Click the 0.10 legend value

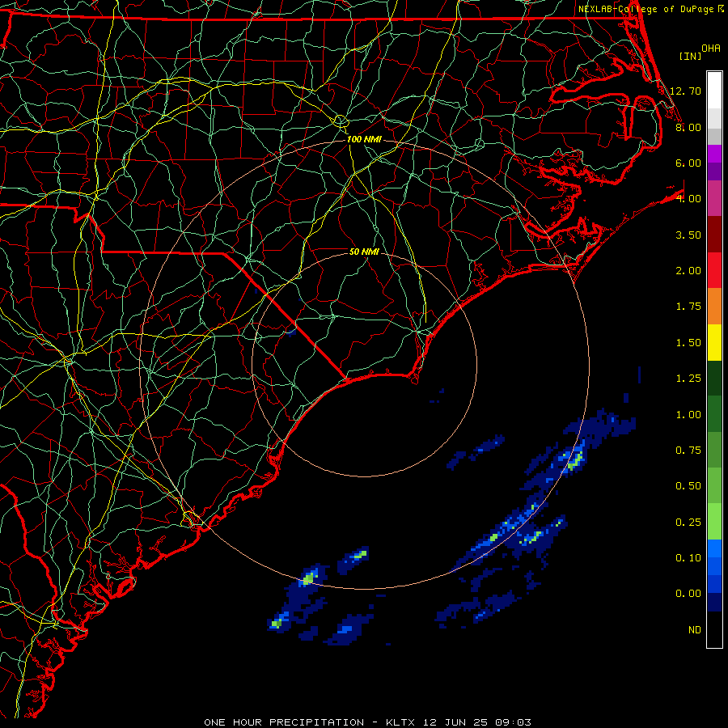pos(688,558)
